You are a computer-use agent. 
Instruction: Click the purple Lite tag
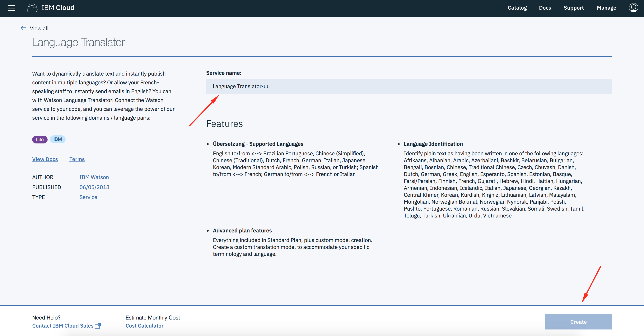(x=40, y=139)
